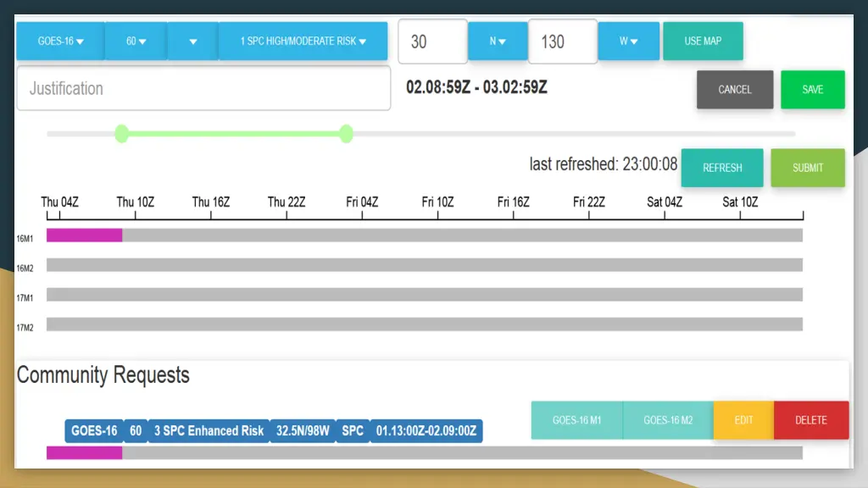Click the Fri 16Z timeline label

(x=513, y=202)
